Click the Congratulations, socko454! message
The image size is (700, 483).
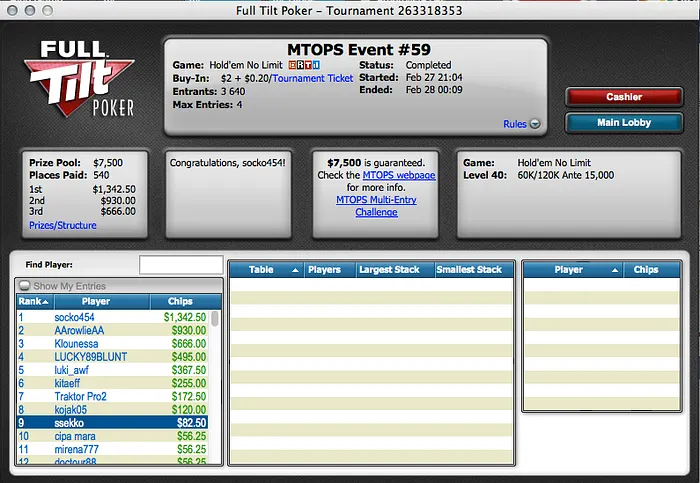pos(228,163)
